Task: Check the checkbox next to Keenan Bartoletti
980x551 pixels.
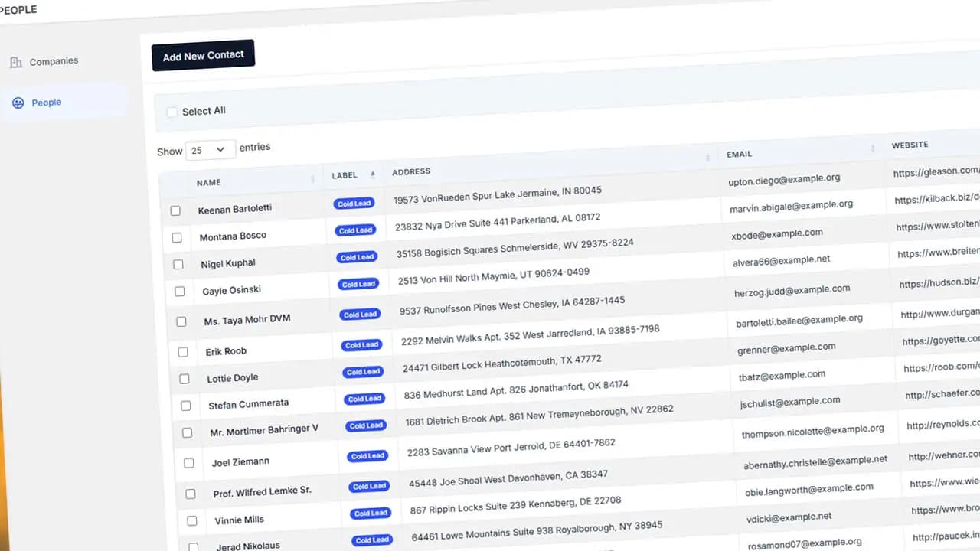Action: pyautogui.click(x=175, y=210)
